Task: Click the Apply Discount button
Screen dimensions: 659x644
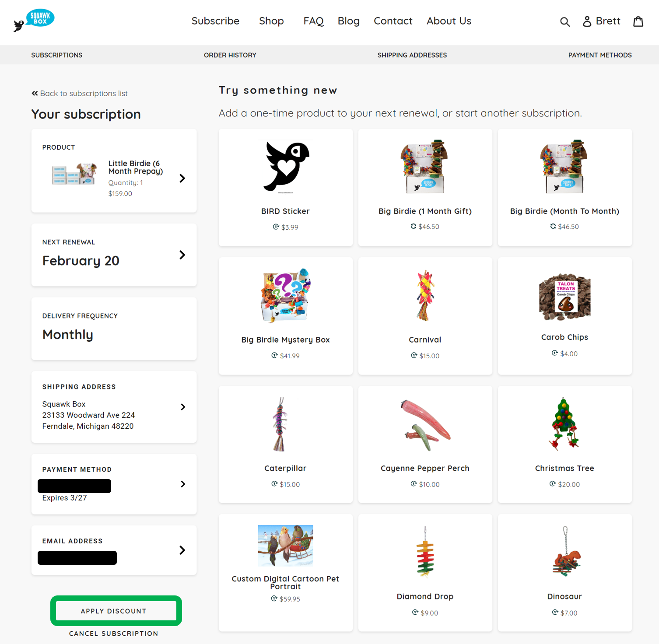Action: 116,611
